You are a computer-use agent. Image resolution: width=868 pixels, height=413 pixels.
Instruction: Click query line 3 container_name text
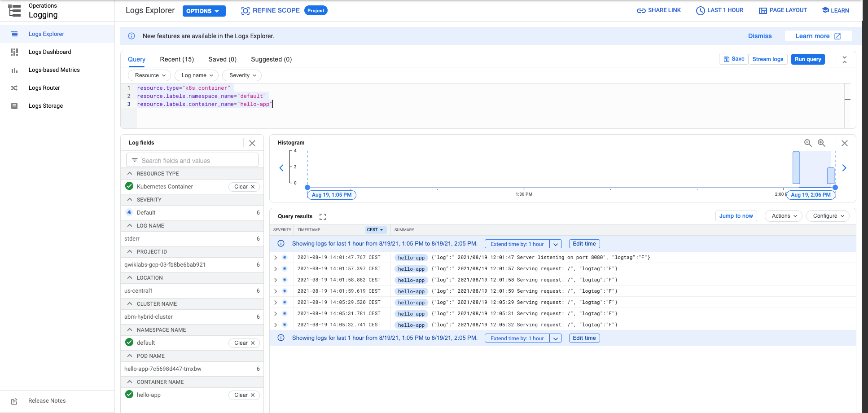tap(204, 104)
